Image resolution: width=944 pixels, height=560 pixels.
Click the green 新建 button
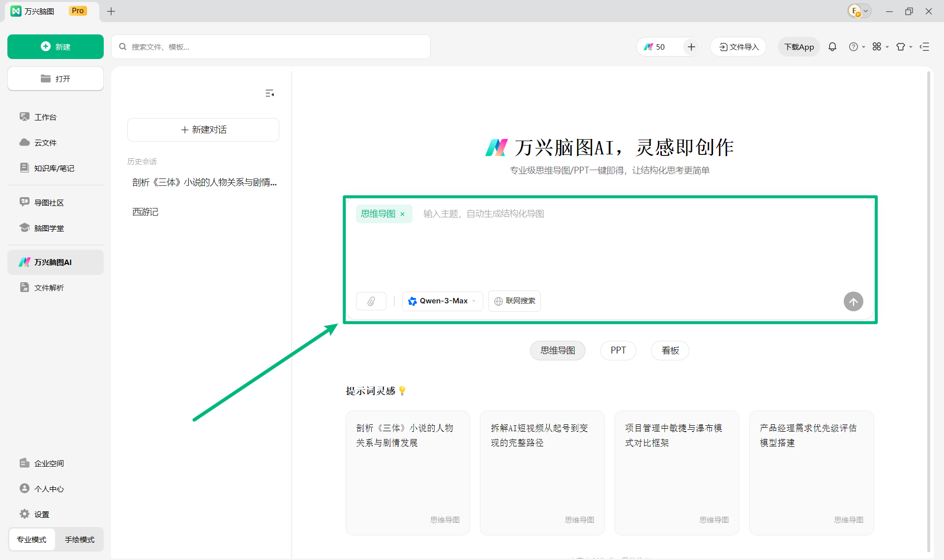click(56, 47)
